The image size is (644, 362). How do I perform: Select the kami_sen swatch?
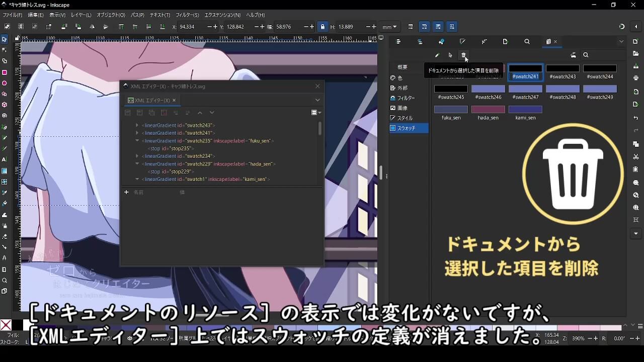point(525,113)
